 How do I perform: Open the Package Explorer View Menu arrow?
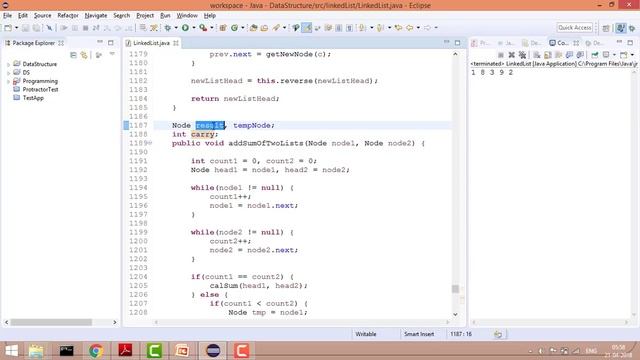pos(112,54)
